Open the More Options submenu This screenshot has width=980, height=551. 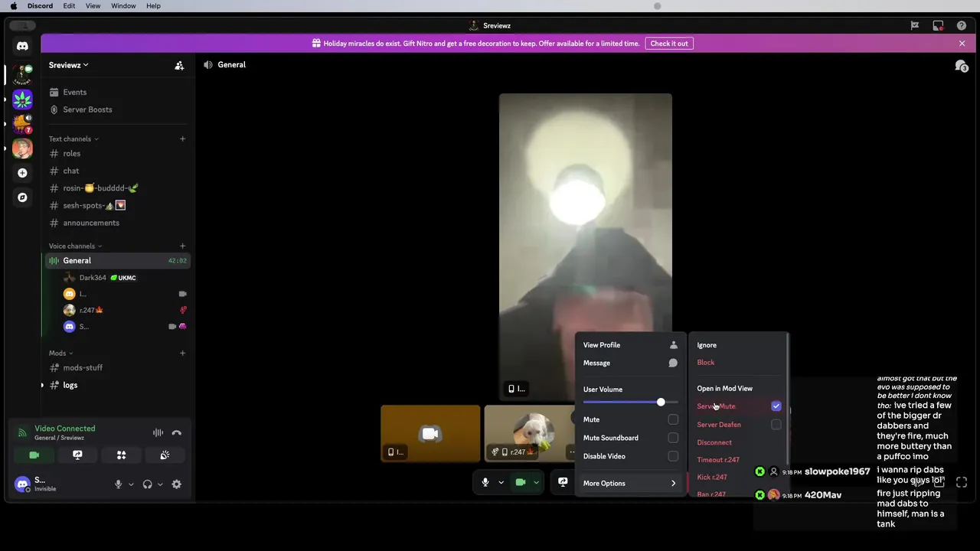(x=631, y=483)
